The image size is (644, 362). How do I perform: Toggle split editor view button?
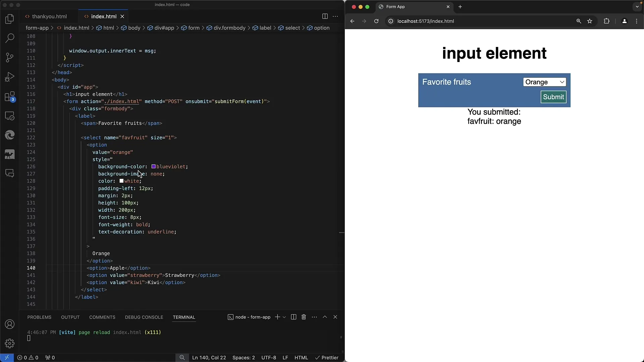click(x=325, y=16)
